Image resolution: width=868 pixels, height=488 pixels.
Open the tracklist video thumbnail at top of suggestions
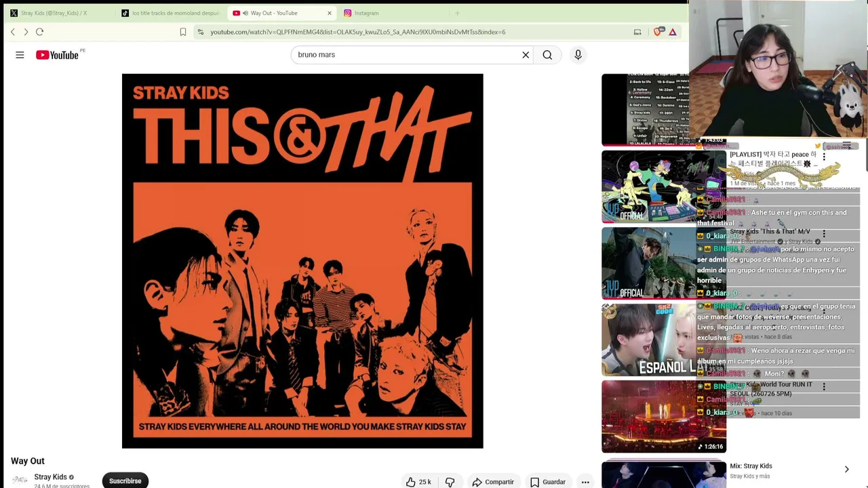[645, 110]
